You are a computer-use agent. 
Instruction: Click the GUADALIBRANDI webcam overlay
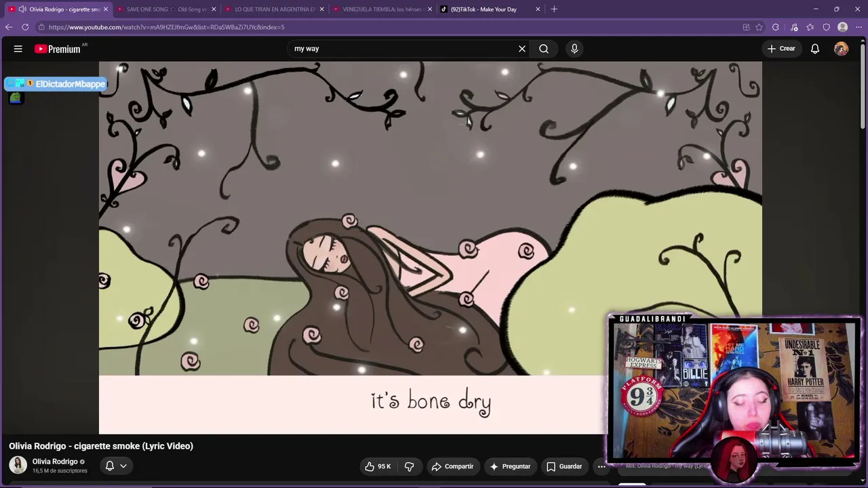click(733, 390)
